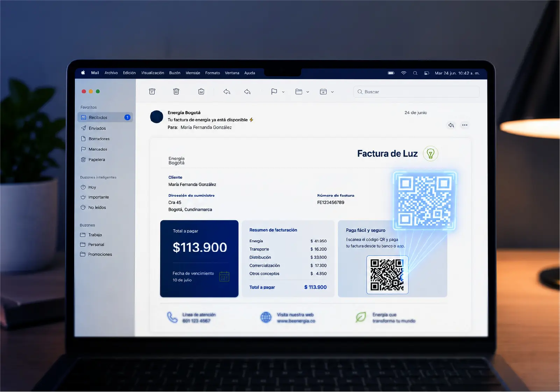
Task: Click the due date '10 de julio'
Action: pos(182,280)
